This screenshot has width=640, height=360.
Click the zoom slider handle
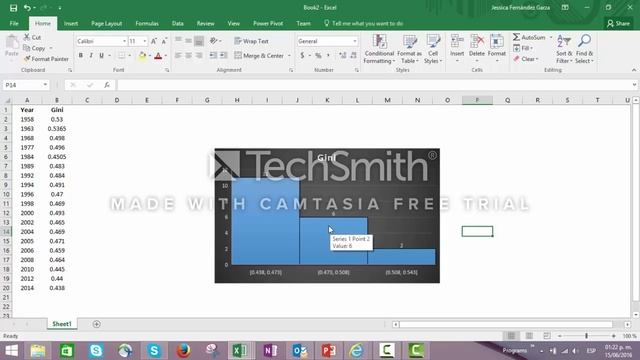tap(587, 336)
